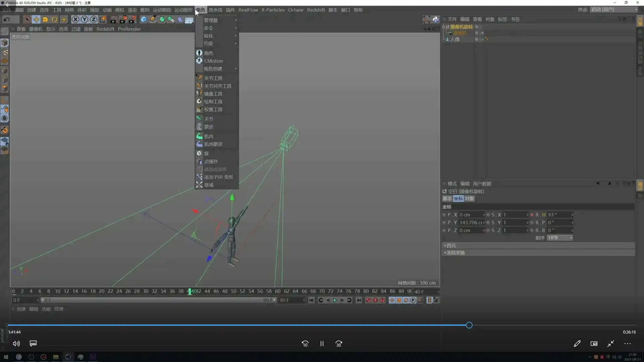Click the video progress slider handle
This screenshot has width=644, height=362.
pyautogui.click(x=469, y=325)
